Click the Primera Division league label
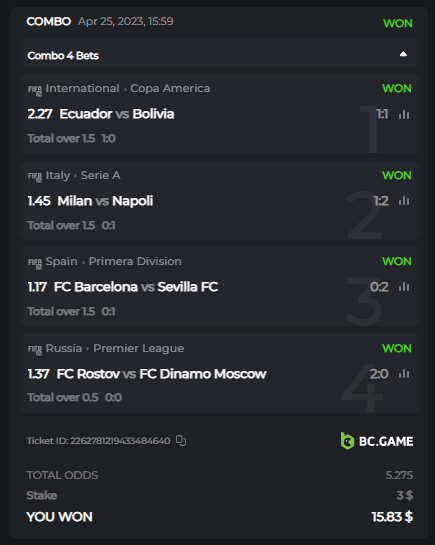 point(135,261)
